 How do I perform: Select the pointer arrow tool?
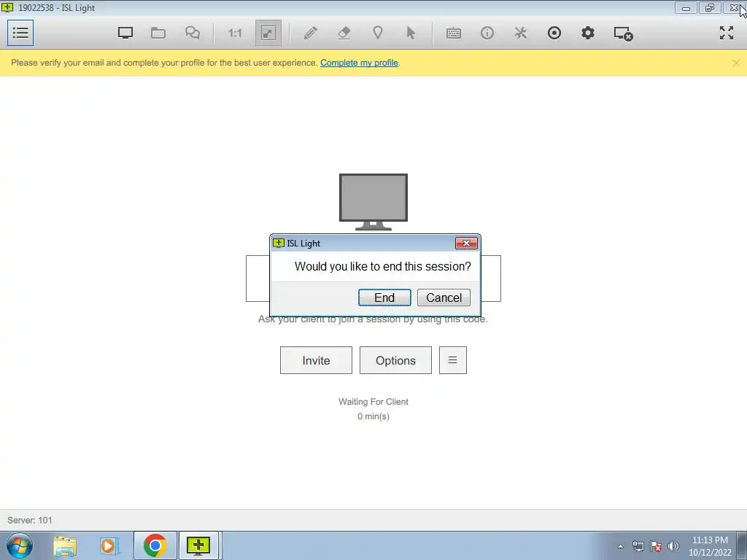tap(411, 33)
